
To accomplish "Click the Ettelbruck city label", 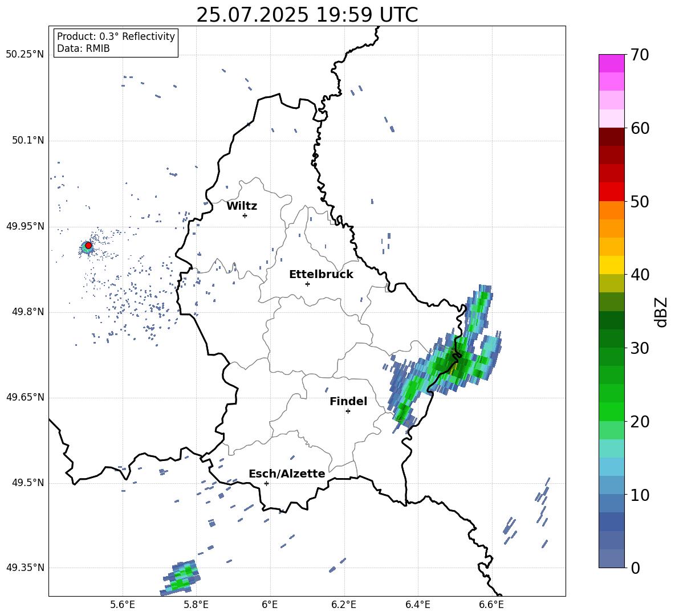I will [321, 275].
